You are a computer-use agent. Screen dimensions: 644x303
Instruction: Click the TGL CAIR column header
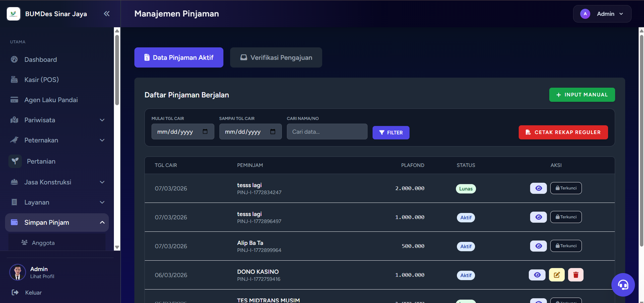(x=166, y=165)
